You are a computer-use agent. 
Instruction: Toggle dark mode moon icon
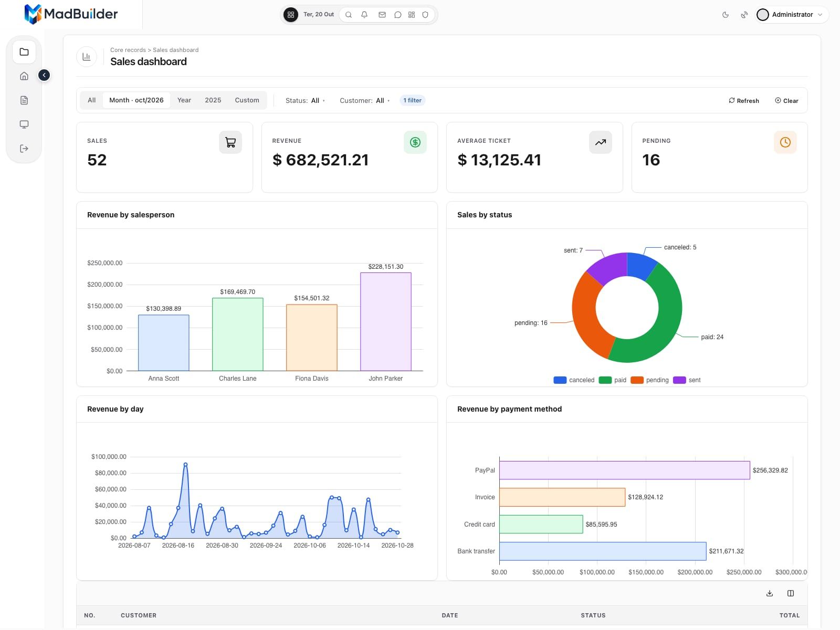coord(726,15)
